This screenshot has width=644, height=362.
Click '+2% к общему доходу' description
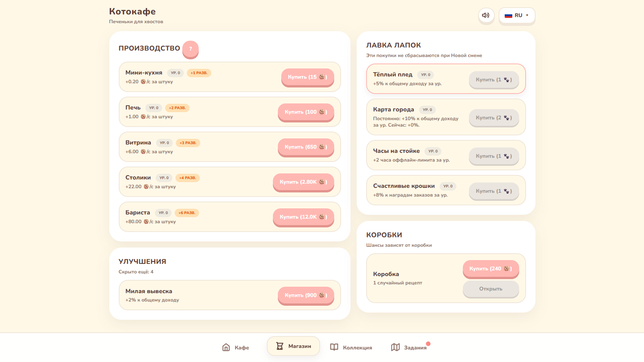[152, 300]
